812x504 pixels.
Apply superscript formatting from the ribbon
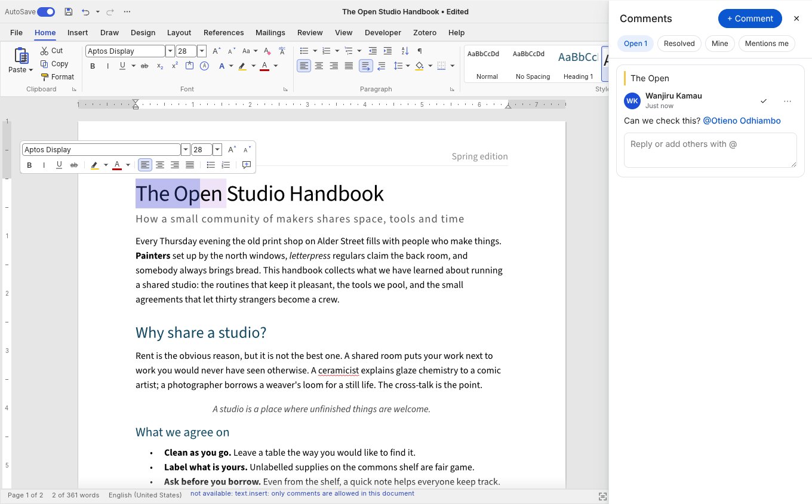[x=175, y=66]
